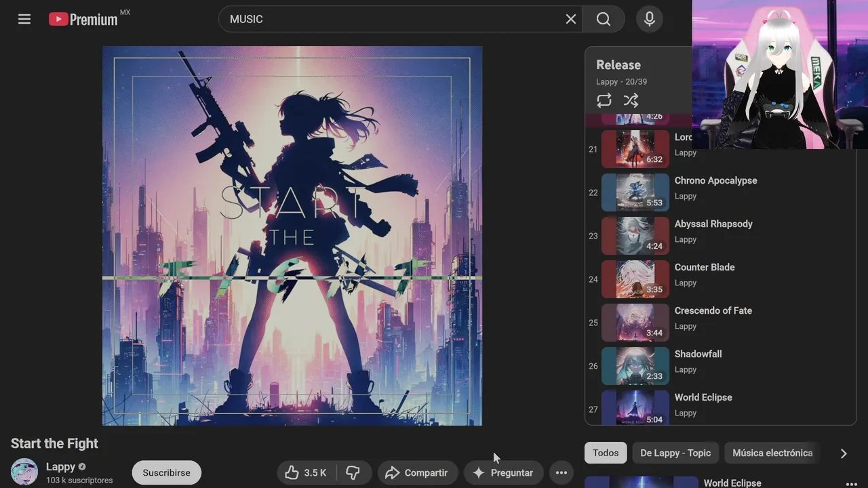Open more actions three-dot menu
Viewport: 868px width, 488px height.
(561, 472)
